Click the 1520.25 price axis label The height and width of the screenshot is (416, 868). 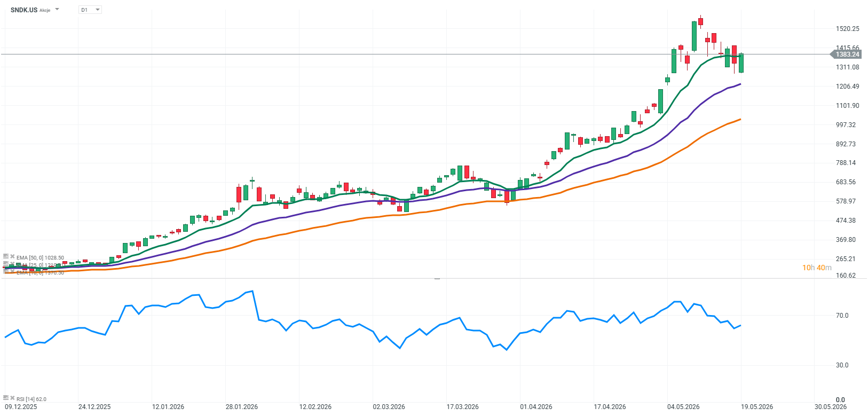coord(848,29)
